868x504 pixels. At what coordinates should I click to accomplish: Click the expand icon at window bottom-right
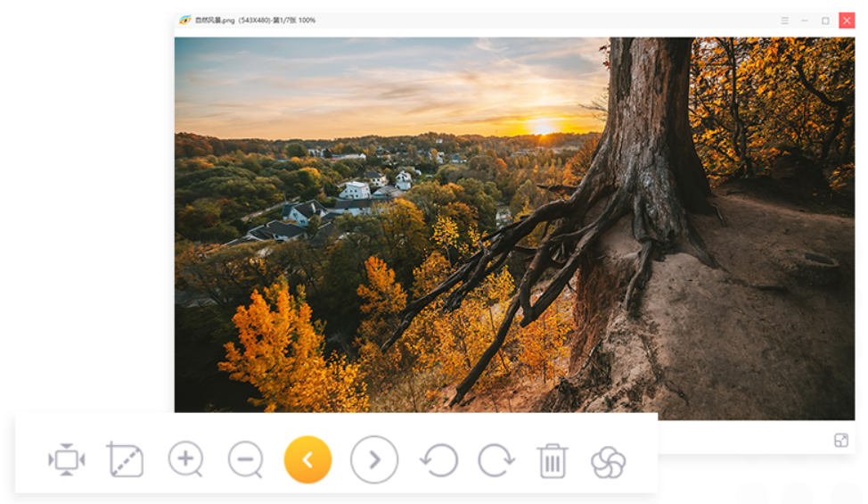(x=841, y=441)
